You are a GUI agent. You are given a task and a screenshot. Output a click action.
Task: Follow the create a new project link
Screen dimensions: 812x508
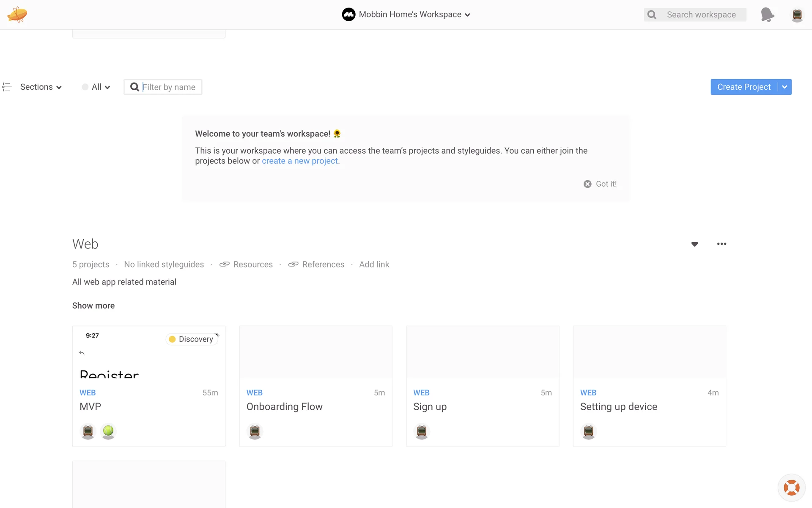tap(299, 161)
